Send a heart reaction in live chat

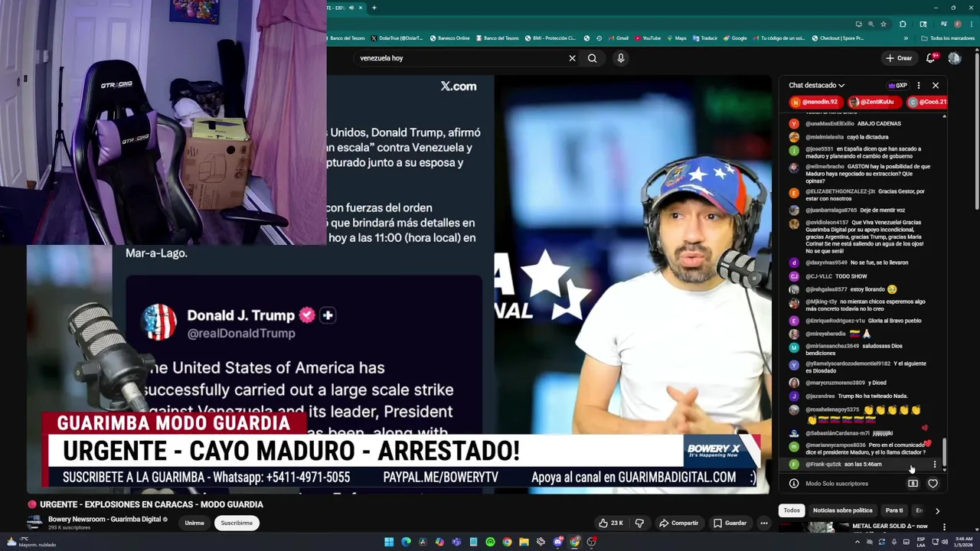click(x=933, y=484)
